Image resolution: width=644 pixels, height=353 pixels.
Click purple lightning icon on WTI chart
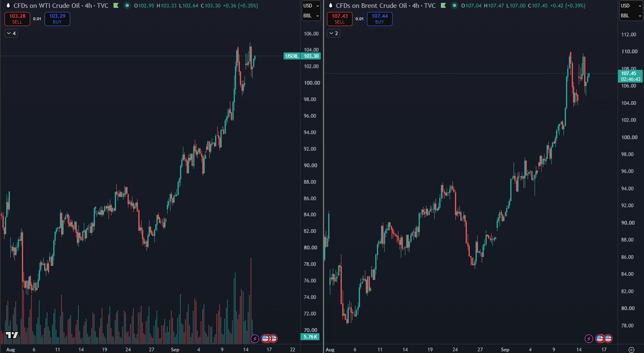point(255,339)
